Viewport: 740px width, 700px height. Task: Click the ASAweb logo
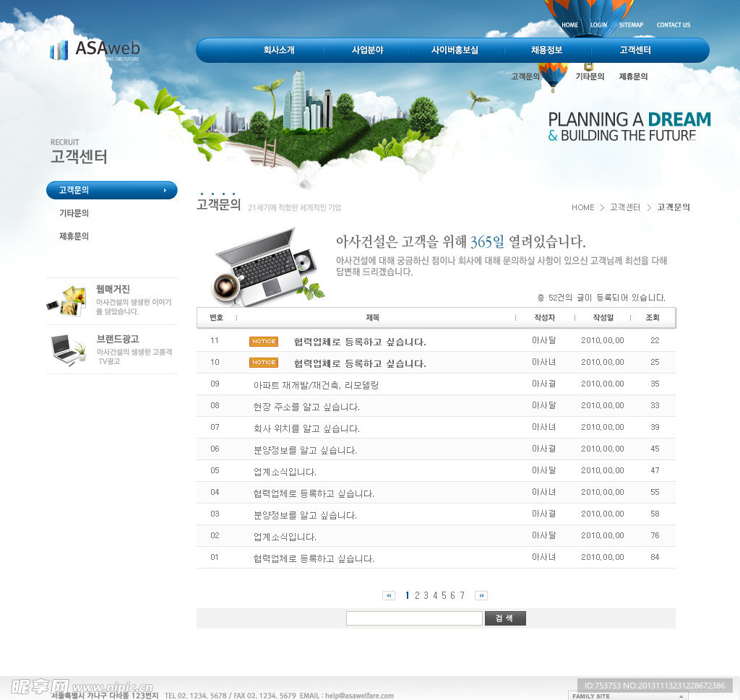click(95, 50)
